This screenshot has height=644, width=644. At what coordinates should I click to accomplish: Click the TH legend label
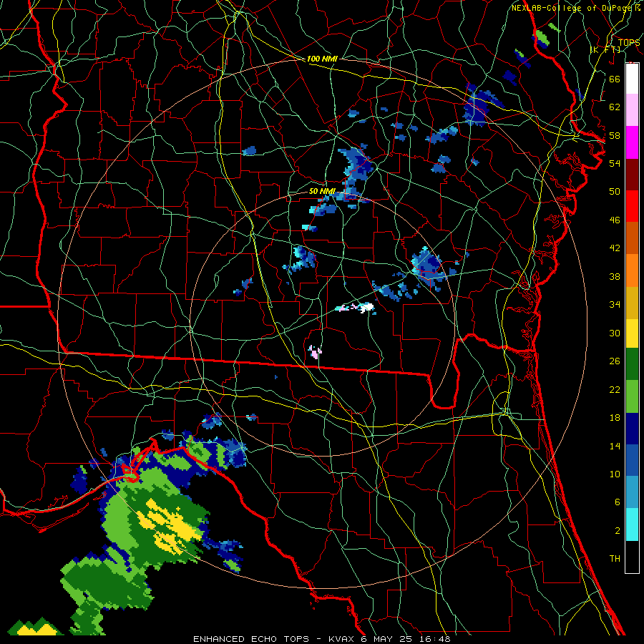coord(615,559)
